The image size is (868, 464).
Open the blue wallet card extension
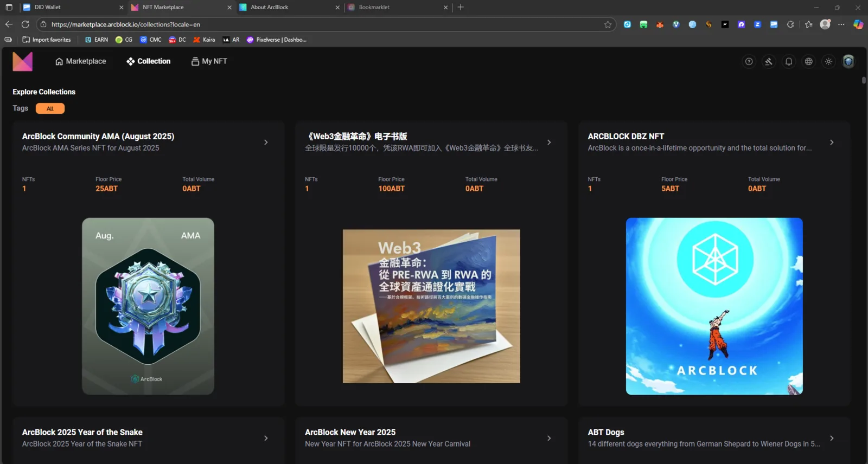(x=774, y=24)
